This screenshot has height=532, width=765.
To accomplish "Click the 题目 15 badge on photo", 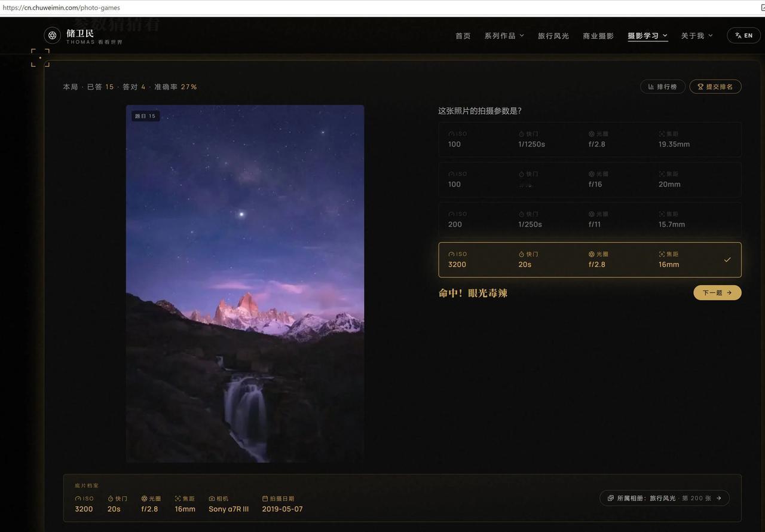I will 145,116.
